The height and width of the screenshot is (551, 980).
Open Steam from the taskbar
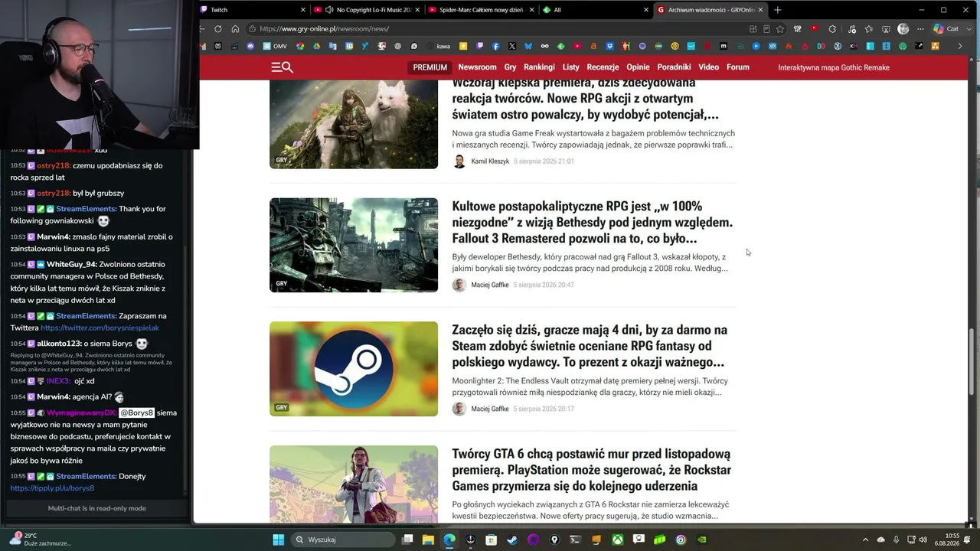[512, 540]
